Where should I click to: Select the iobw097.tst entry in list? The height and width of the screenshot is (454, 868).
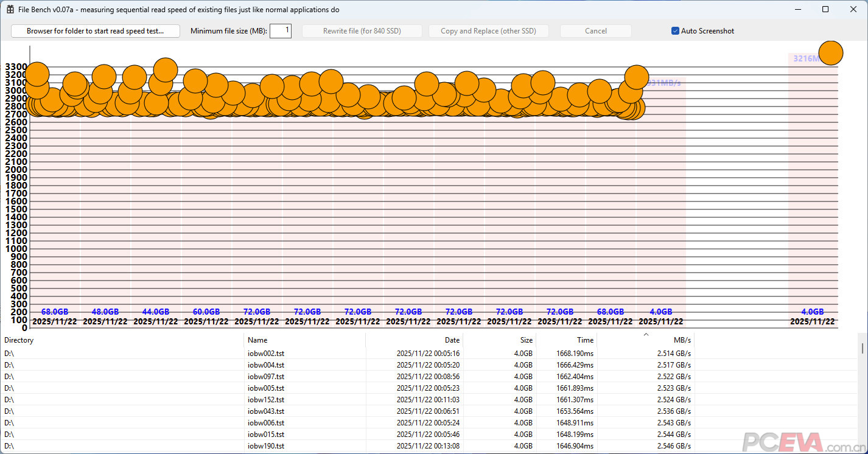[266, 377]
